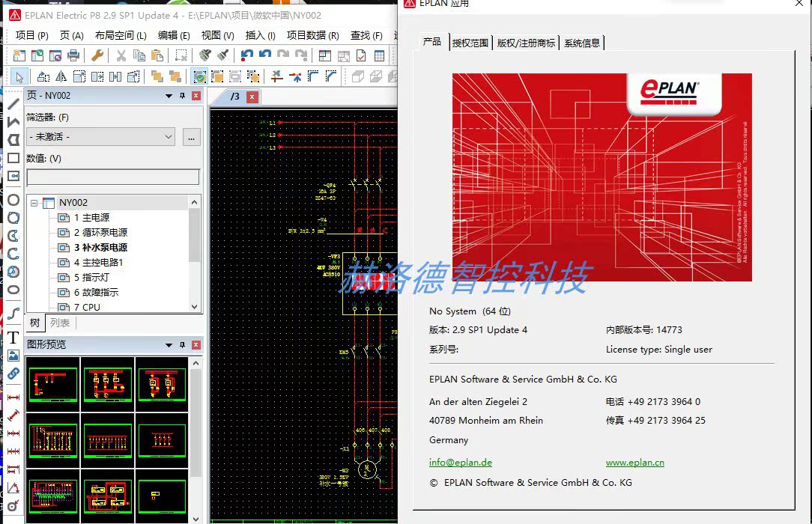Click the Rotate tool icon

click(43, 77)
